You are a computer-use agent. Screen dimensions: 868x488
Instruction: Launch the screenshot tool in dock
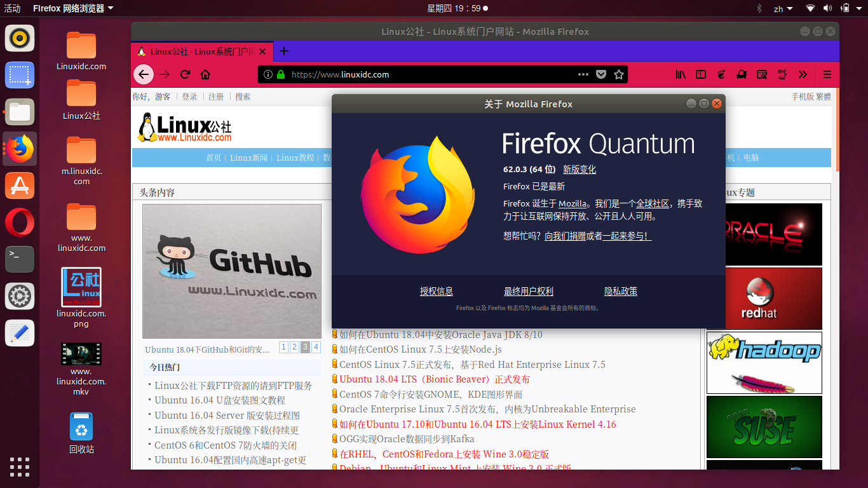point(20,75)
